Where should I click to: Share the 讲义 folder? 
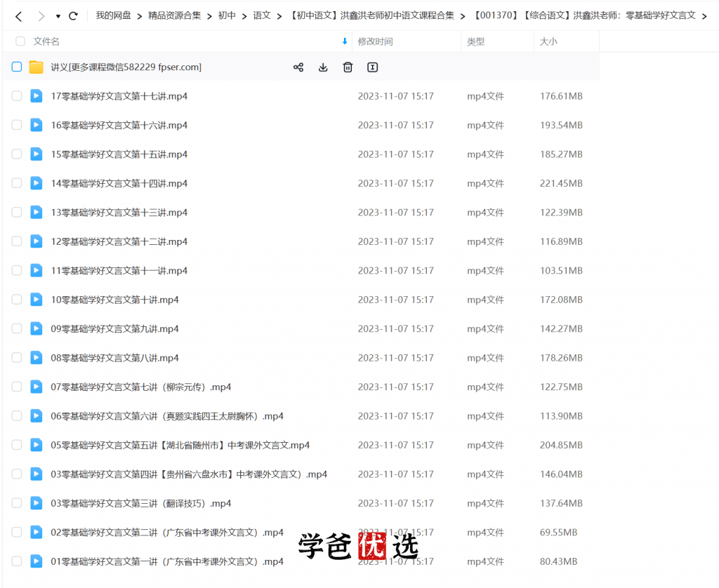(x=298, y=67)
